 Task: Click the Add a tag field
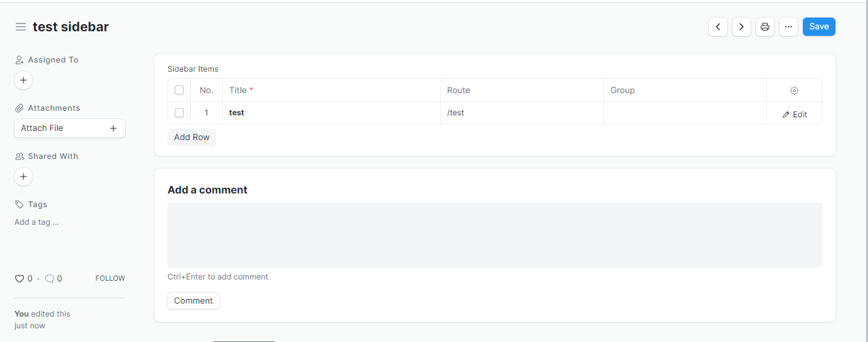click(37, 222)
